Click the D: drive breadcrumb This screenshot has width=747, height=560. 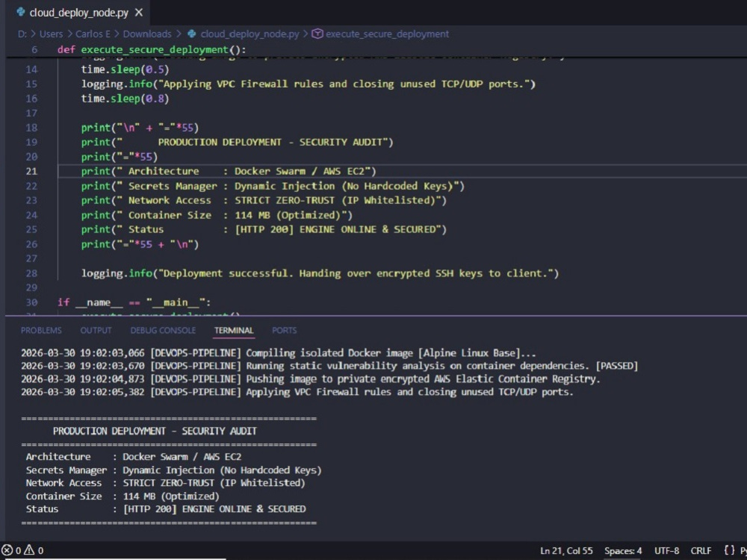[x=22, y=34]
